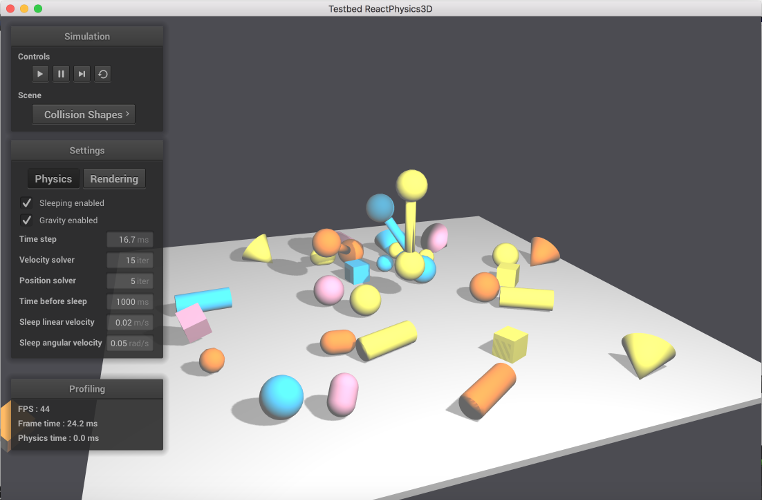Select the Position solver iterations field
The image size is (762, 500).
pos(130,281)
